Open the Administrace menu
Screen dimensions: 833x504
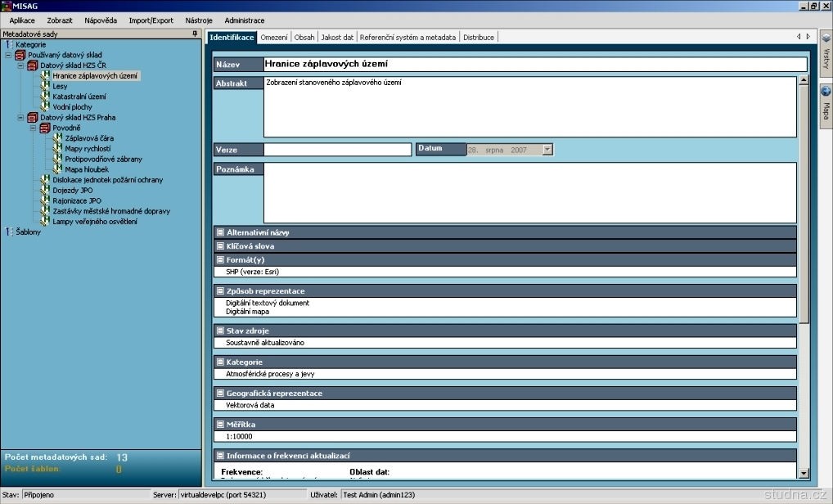tap(245, 20)
